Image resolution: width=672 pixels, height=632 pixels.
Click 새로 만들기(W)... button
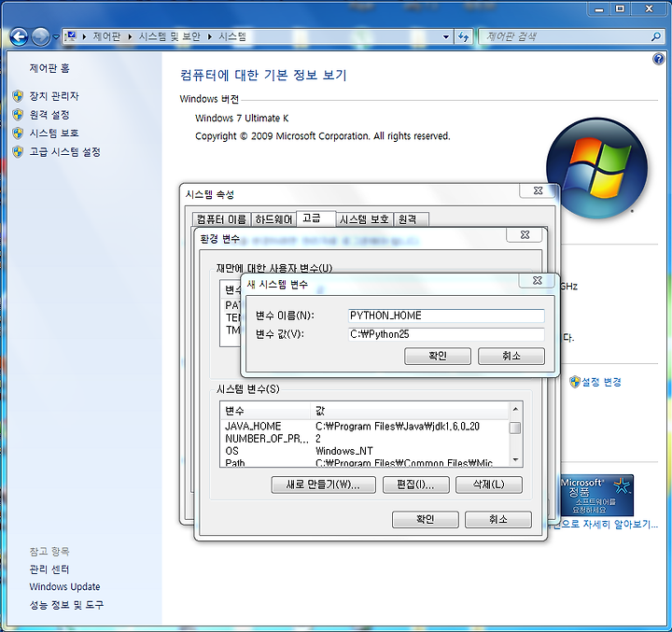(x=323, y=485)
